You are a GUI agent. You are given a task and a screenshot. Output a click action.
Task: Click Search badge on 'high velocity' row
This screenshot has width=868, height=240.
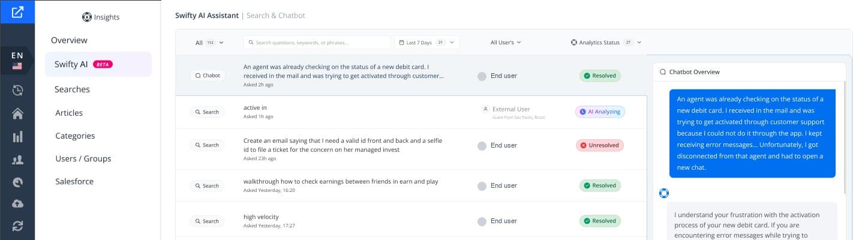(x=208, y=221)
